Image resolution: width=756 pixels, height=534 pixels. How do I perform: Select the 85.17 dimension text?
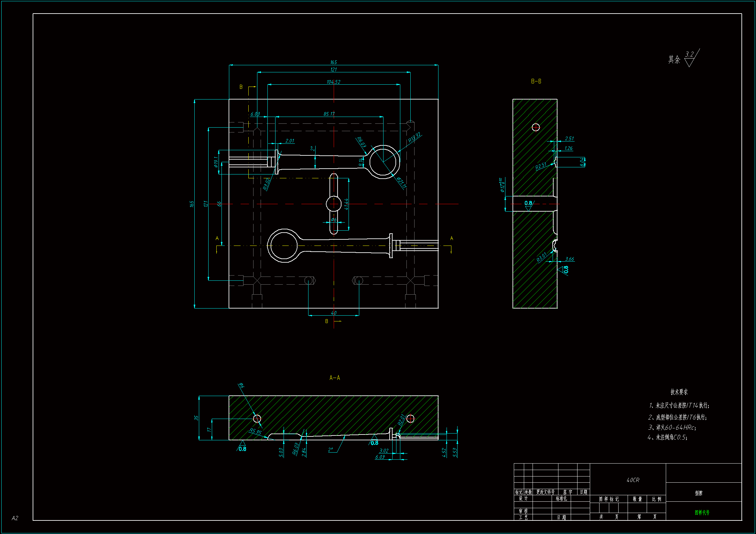(329, 114)
